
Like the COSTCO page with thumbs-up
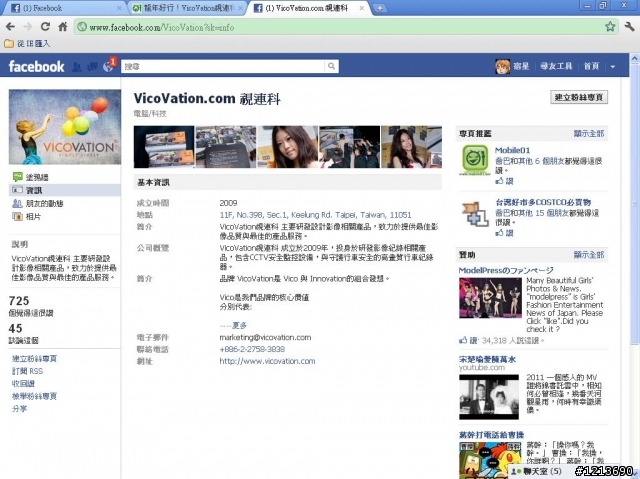tap(504, 233)
